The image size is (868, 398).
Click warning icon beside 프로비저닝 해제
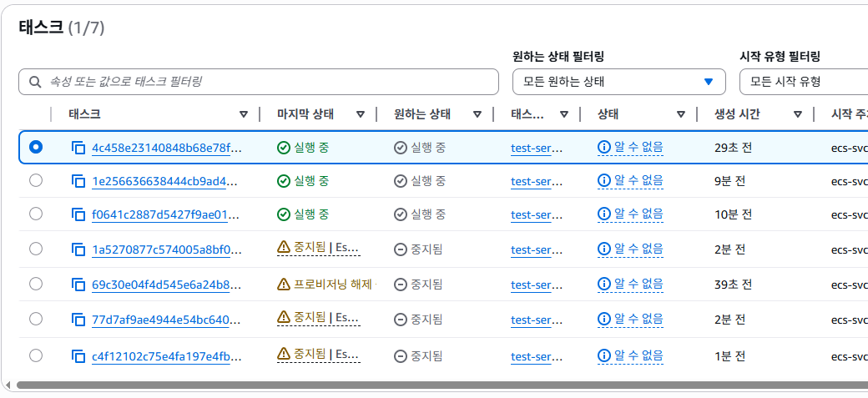point(284,285)
